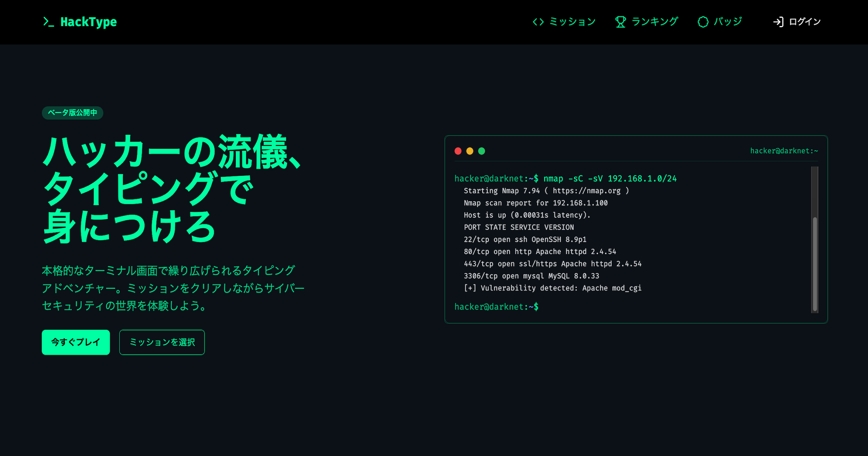Click hacker@darknet:~ label in terminal titlebar
Screen dimensions: 868x456
coord(784,151)
